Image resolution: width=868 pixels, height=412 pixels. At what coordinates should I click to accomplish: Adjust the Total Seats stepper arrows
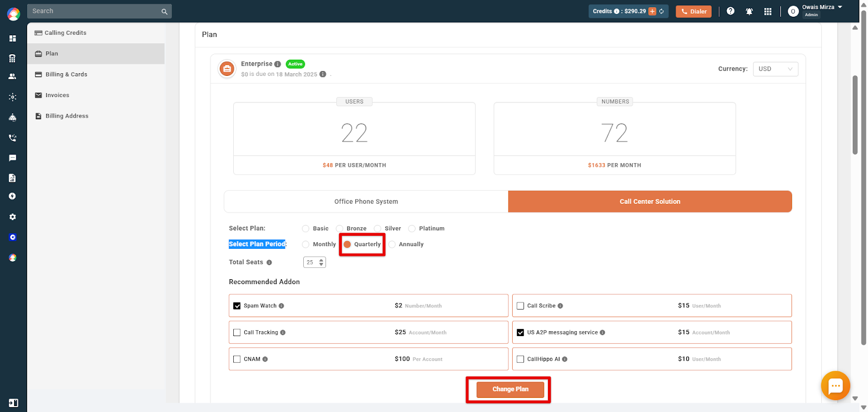click(321, 262)
